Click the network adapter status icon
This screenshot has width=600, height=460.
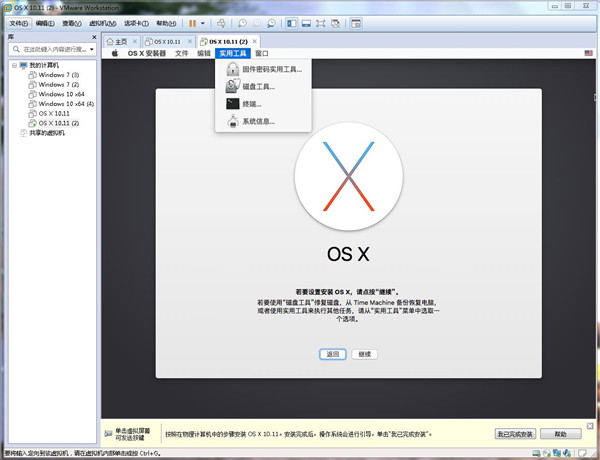pyautogui.click(x=557, y=454)
